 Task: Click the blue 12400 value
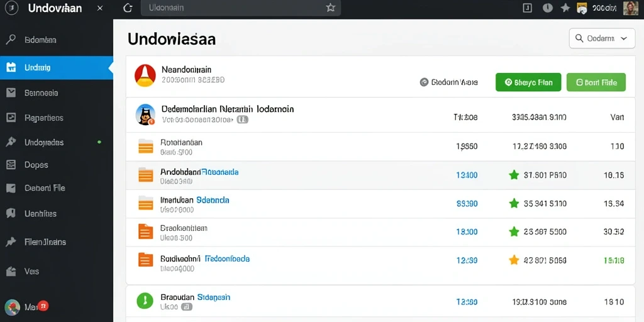[467, 175]
